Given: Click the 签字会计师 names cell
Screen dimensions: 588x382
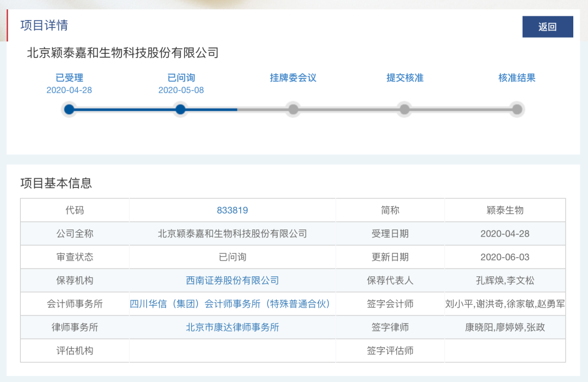Looking at the screenshot, I should tap(505, 304).
